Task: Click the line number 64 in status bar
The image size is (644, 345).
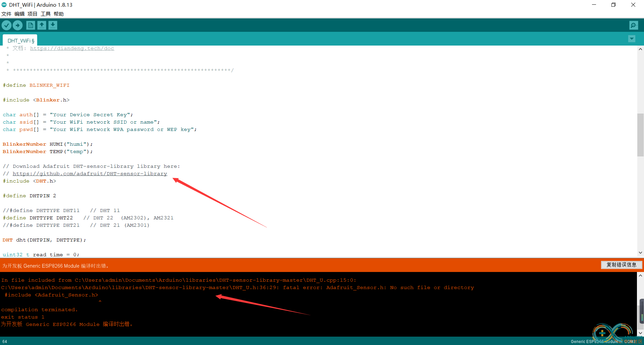Action: [x=5, y=341]
